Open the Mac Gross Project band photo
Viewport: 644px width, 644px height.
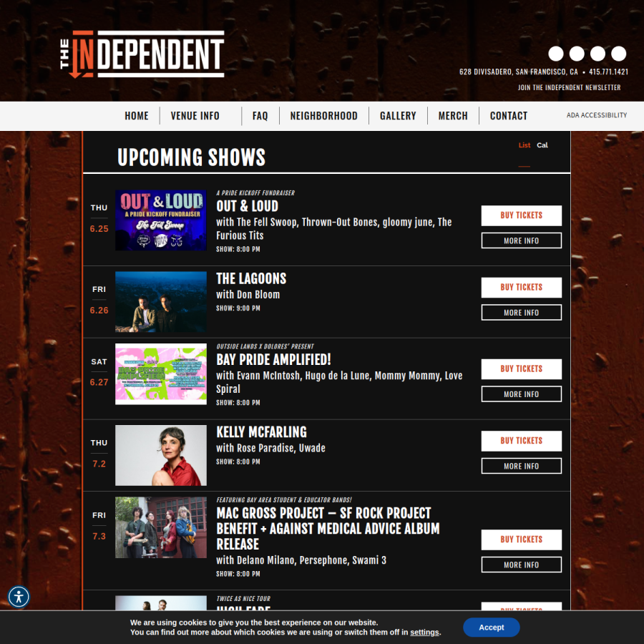[161, 527]
